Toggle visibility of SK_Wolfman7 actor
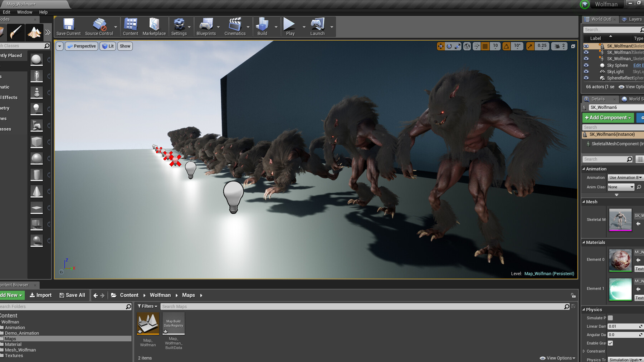 (586, 52)
